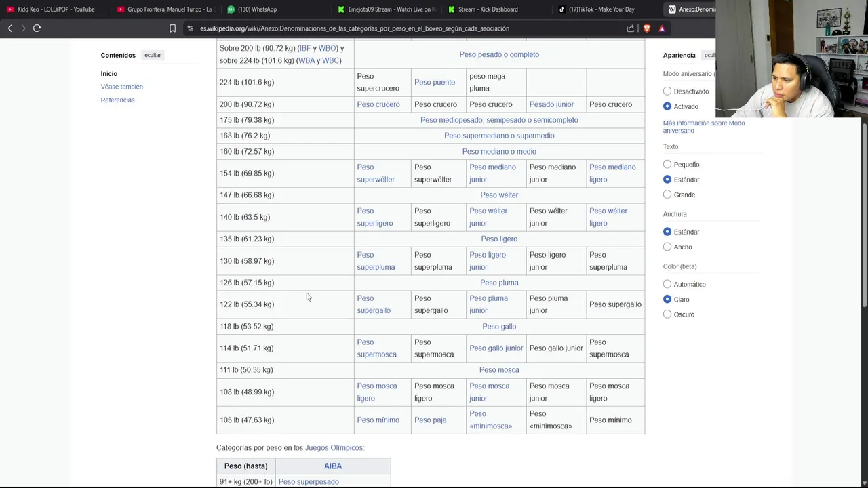Jump to Referencias in the contents list

[x=117, y=100]
